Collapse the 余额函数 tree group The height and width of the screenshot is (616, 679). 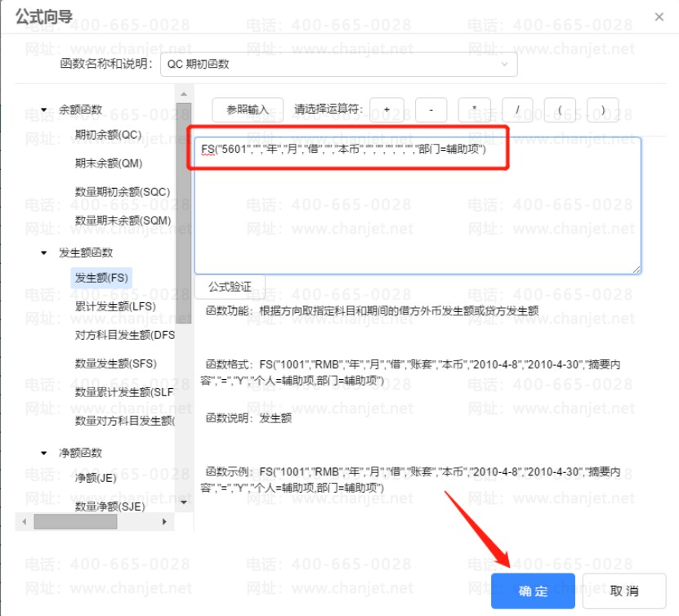click(x=44, y=109)
